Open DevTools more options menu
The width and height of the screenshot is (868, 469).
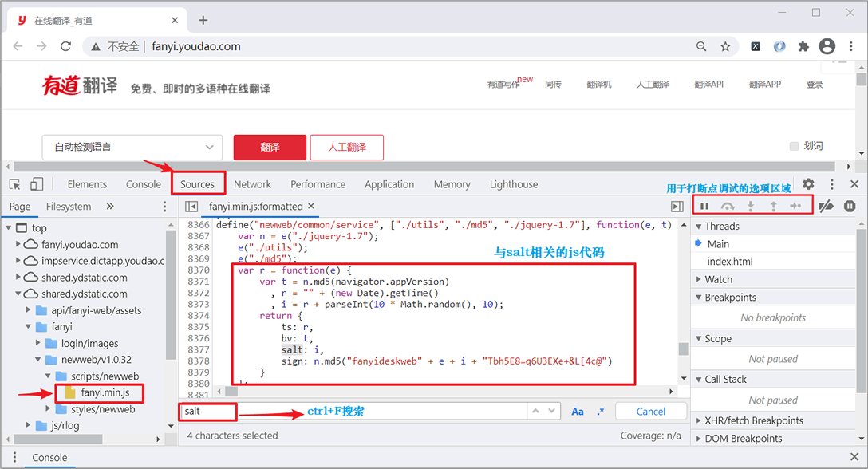tap(832, 184)
